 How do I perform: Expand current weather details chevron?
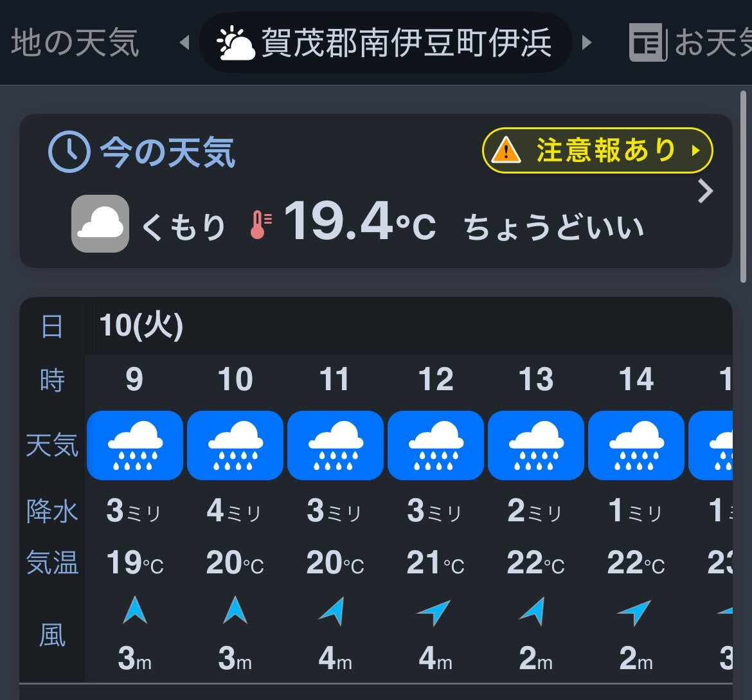click(x=705, y=192)
